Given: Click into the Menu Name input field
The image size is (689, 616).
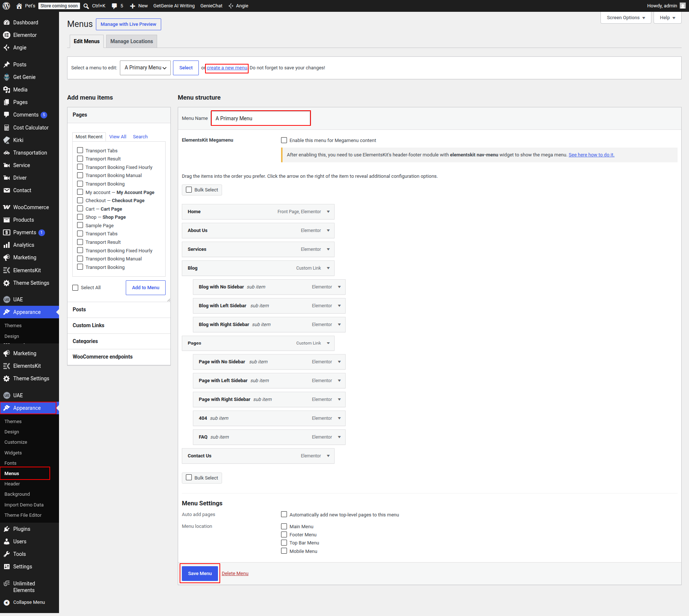Looking at the screenshot, I should point(261,118).
